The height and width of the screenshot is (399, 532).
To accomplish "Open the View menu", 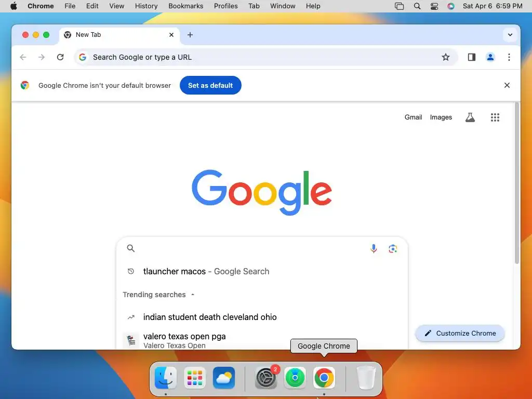I will pos(116,6).
